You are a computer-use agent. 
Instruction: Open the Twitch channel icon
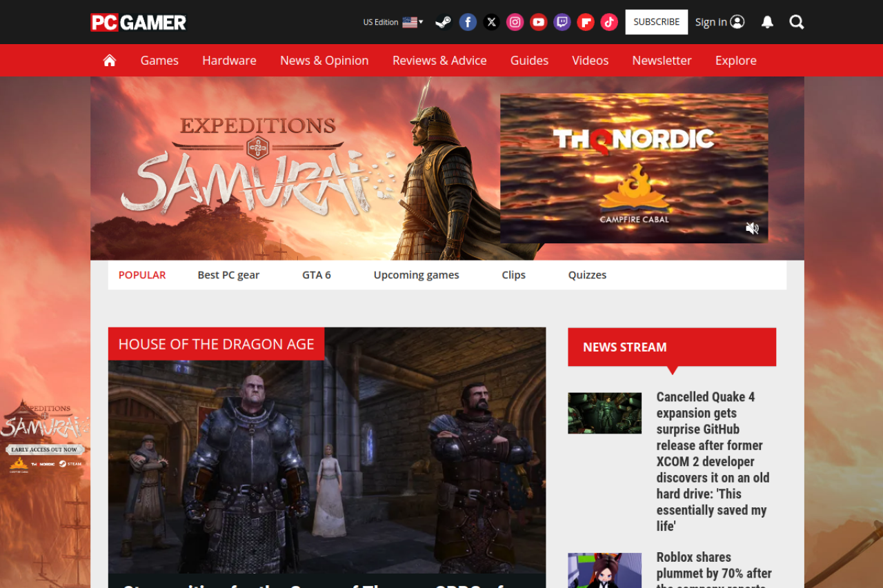tap(562, 22)
